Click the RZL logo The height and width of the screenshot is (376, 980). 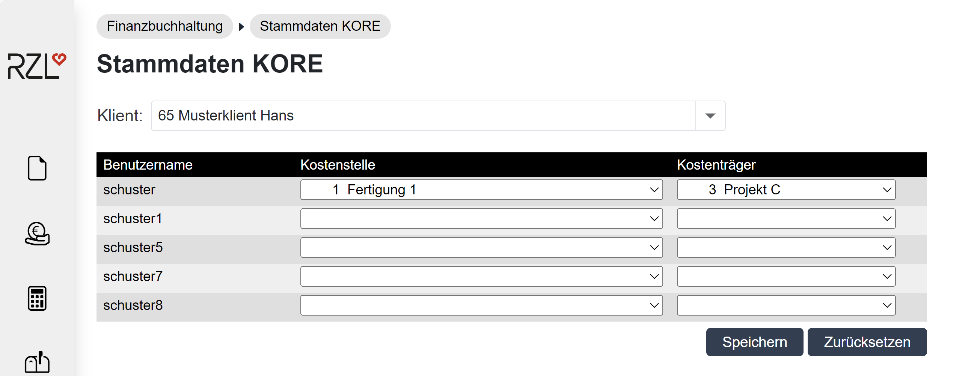37,66
